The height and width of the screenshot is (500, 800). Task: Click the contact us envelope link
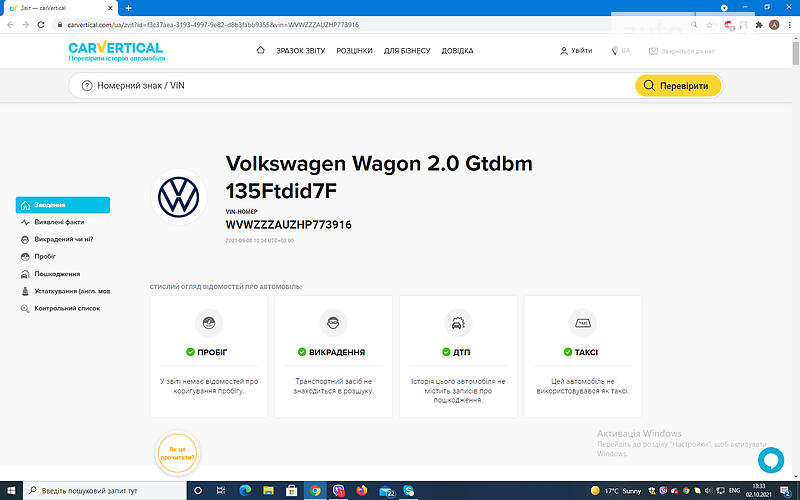pyautogui.click(x=682, y=51)
